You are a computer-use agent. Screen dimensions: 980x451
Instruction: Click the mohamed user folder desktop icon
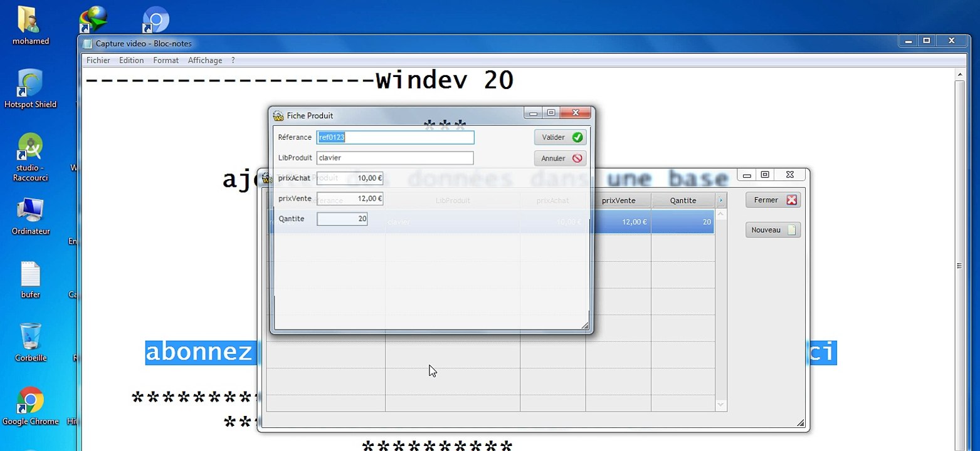[x=30, y=26]
